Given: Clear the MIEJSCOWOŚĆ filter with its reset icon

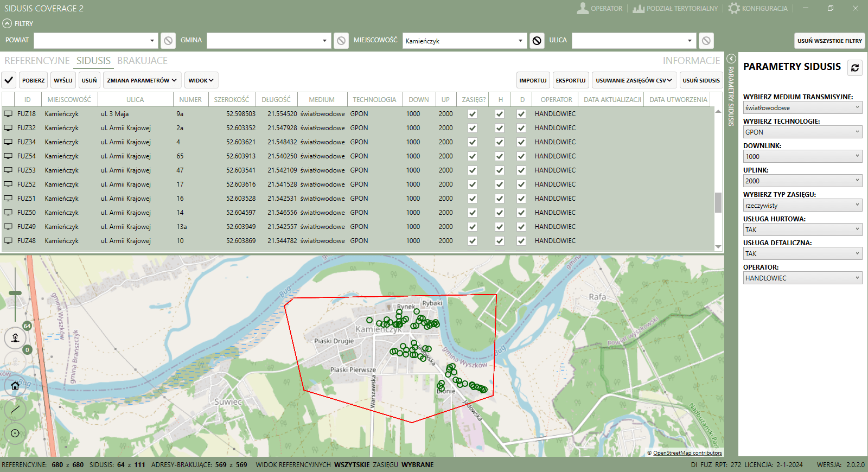Looking at the screenshot, I should point(537,41).
